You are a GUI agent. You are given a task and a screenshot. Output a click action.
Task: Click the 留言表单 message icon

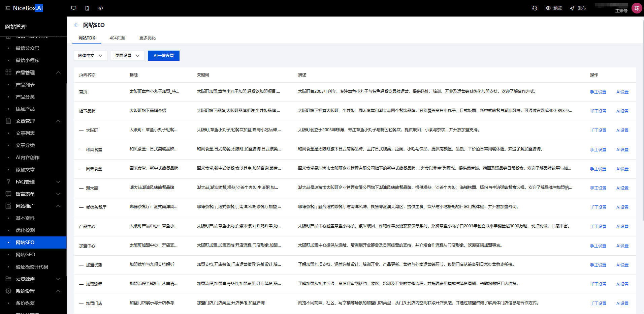tap(8, 194)
